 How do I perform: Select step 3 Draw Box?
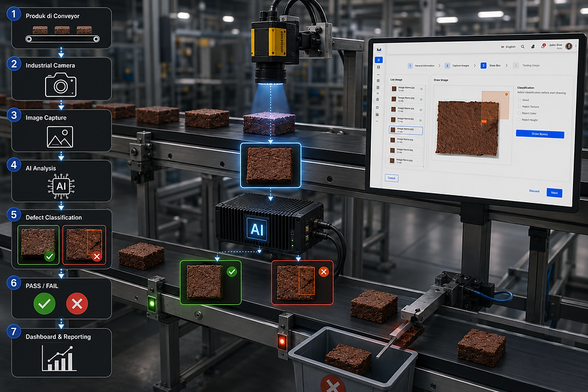pyautogui.click(x=491, y=65)
